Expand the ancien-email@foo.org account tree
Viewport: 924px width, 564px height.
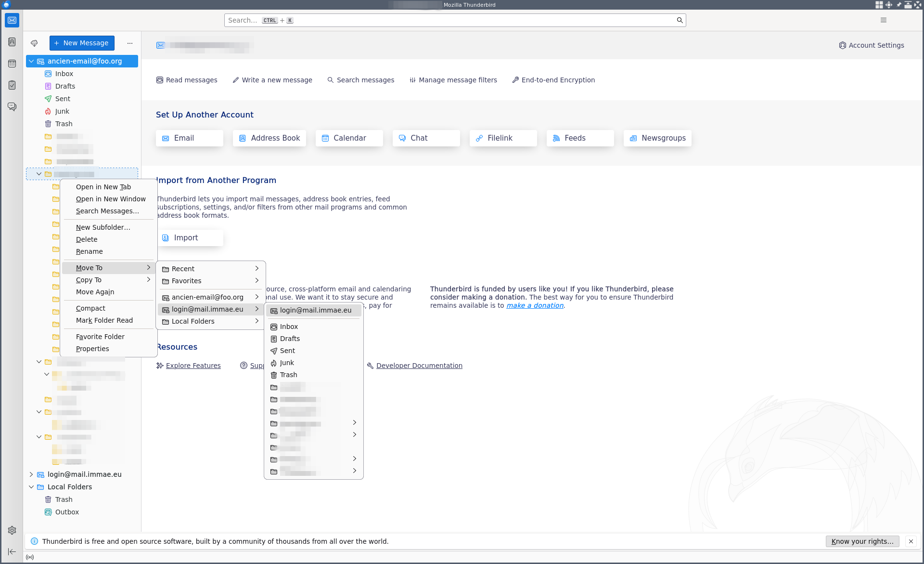pos(32,61)
